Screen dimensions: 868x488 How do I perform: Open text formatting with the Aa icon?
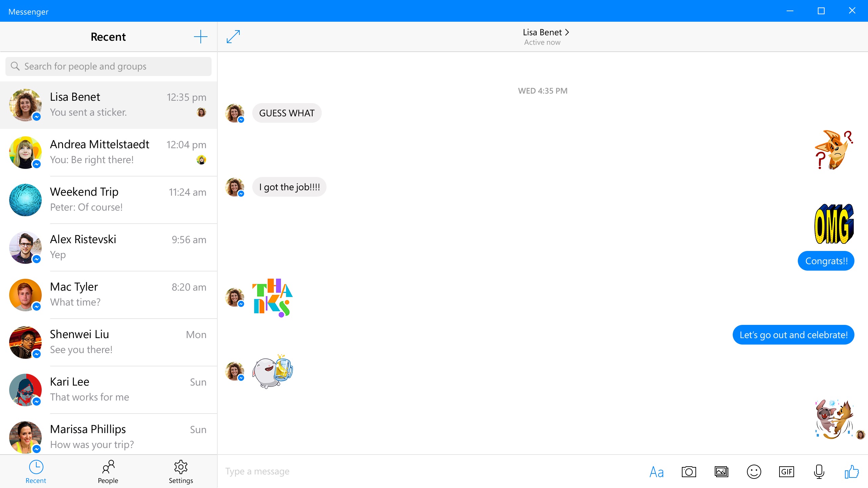tap(656, 471)
